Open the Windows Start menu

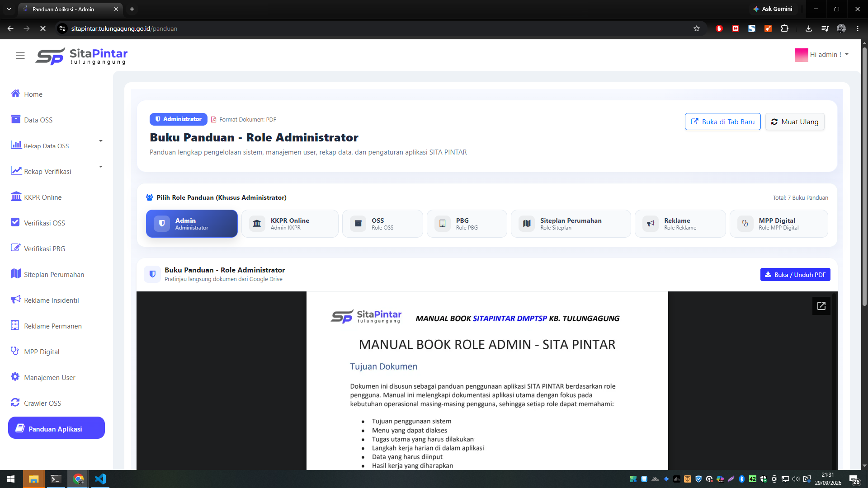(11, 479)
